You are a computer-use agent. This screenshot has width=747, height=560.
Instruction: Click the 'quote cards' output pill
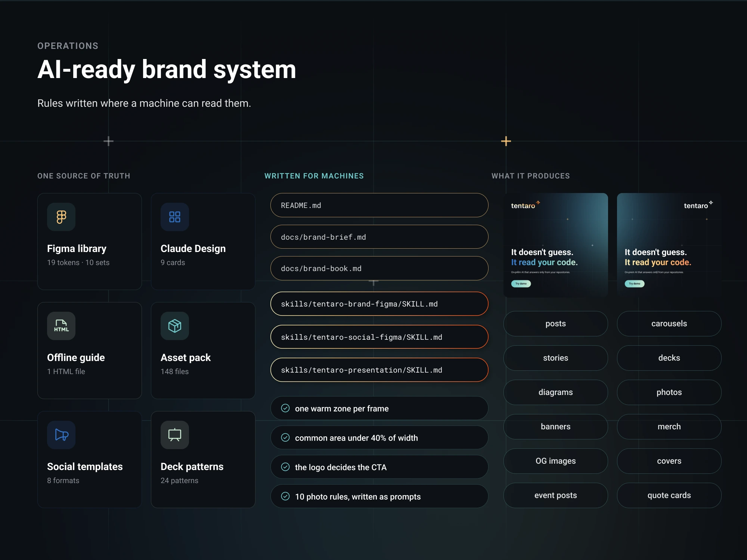669,495
